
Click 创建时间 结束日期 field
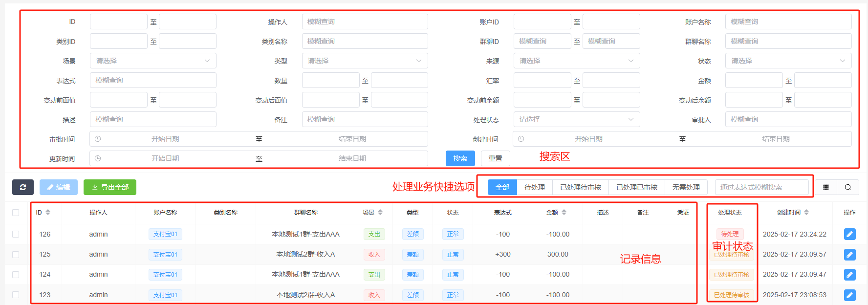pos(776,139)
